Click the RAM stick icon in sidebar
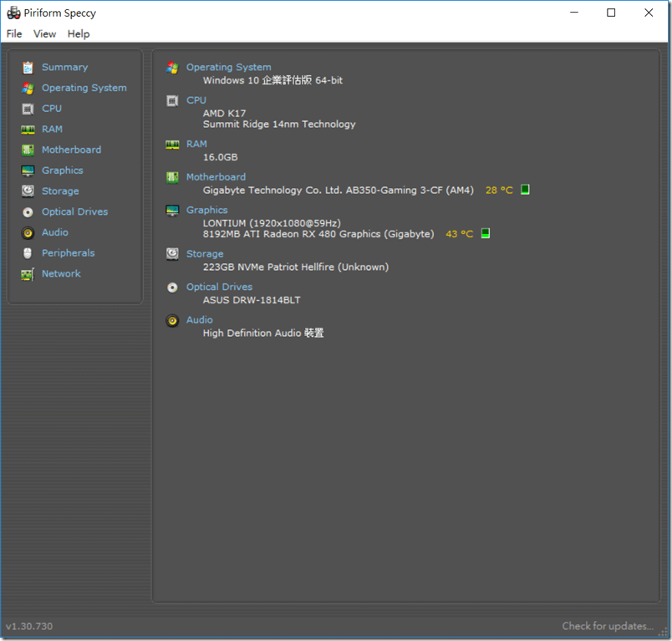The width and height of the screenshot is (672, 641). tap(28, 130)
